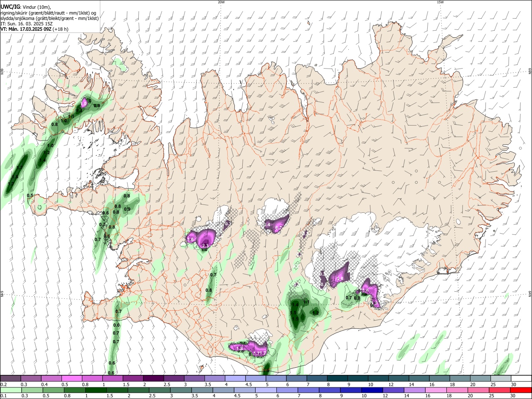Click the bright red lower swatch above 30
This screenshot has width=532, height=399.
[x=521, y=390]
